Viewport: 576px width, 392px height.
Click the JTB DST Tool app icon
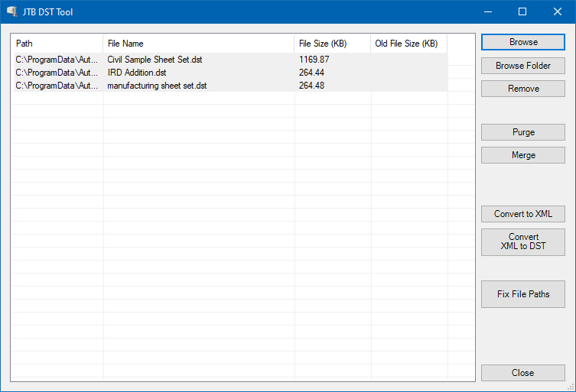[11, 11]
